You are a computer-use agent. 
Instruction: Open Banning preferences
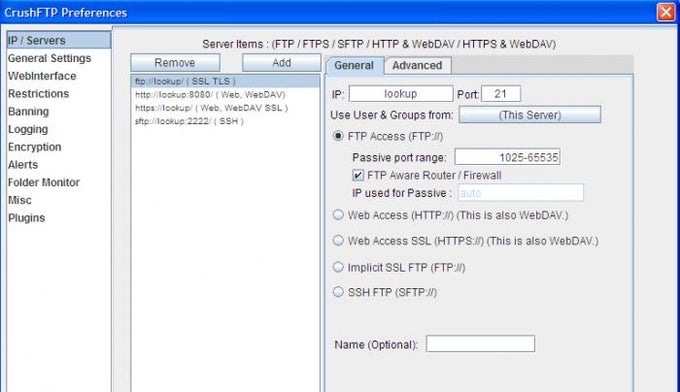click(28, 111)
